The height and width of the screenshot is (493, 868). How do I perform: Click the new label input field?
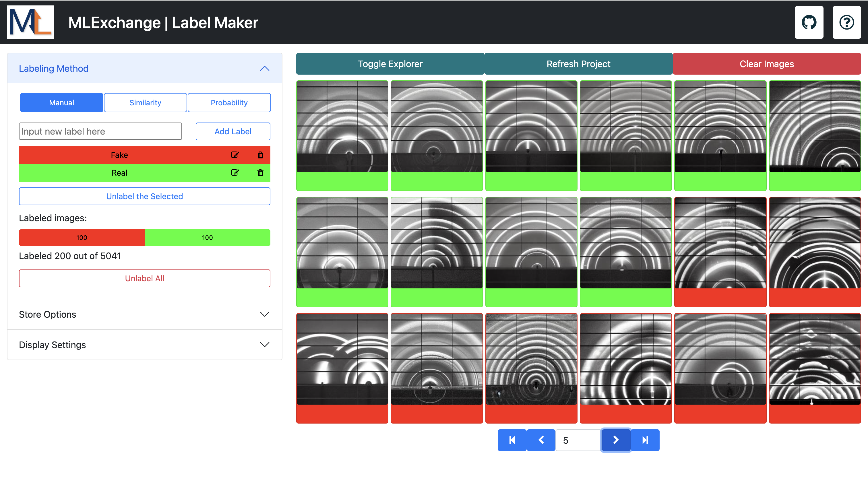point(100,131)
